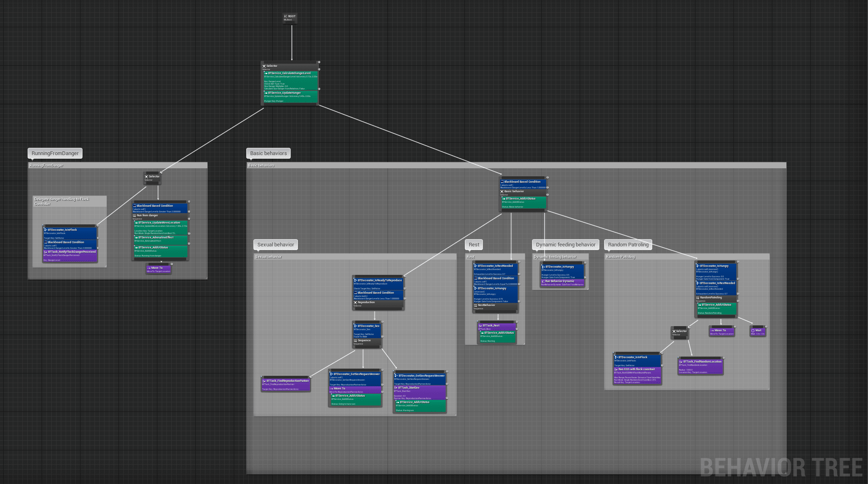The width and height of the screenshot is (868, 484).
Task: Select the Selector under RandomPatroling sequence
Action: (679, 333)
